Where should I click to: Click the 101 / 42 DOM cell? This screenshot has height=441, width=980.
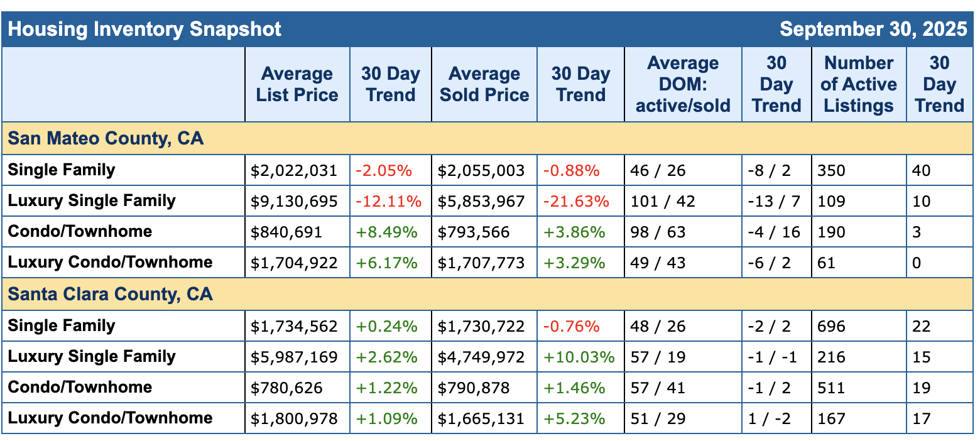pyautogui.click(x=658, y=201)
